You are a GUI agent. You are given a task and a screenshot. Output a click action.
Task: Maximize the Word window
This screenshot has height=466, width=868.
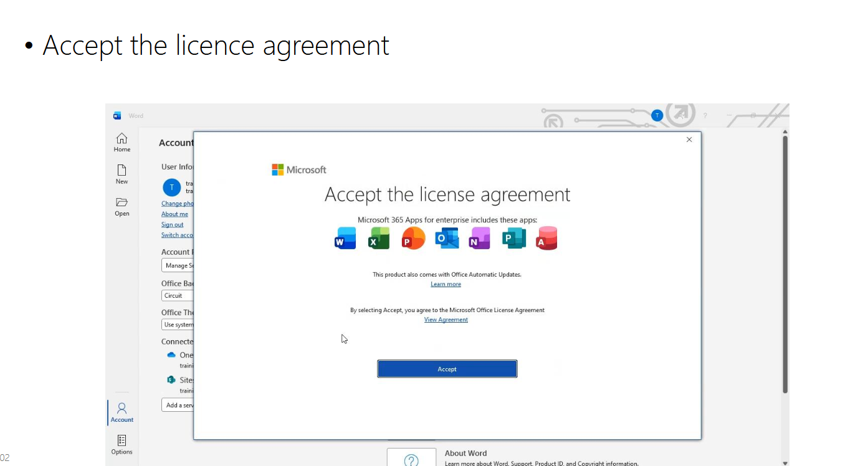(753, 116)
